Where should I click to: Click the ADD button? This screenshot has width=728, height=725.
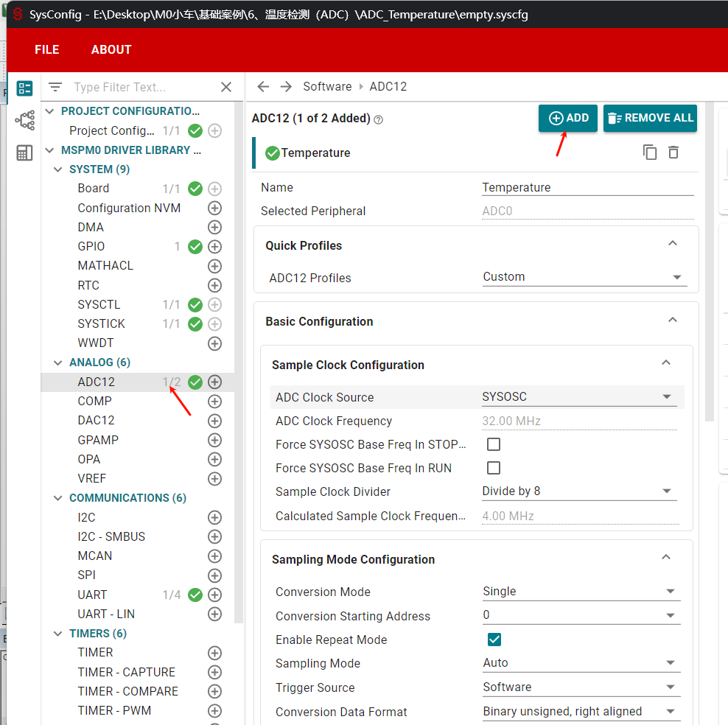[x=568, y=119]
